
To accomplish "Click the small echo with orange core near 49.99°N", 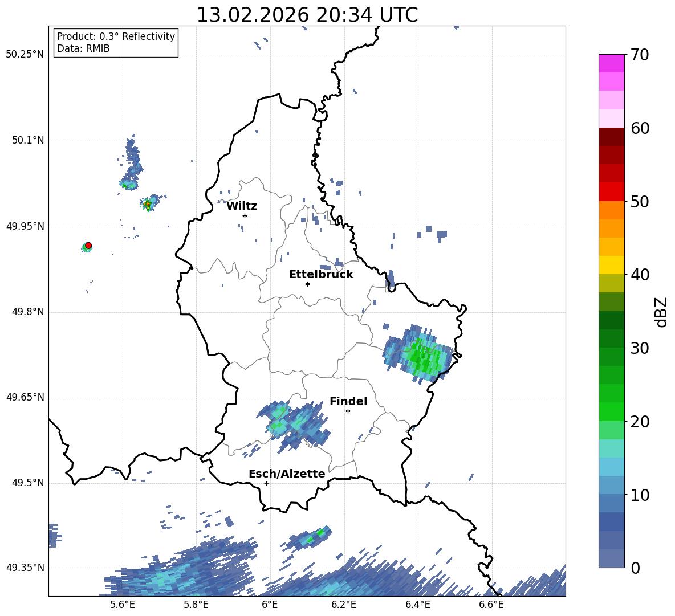I will (x=149, y=203).
